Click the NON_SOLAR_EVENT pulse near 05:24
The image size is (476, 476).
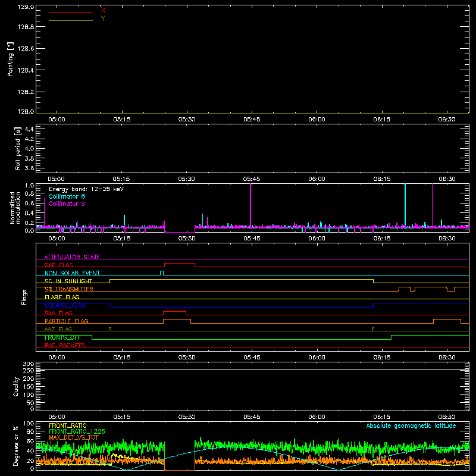[162, 273]
